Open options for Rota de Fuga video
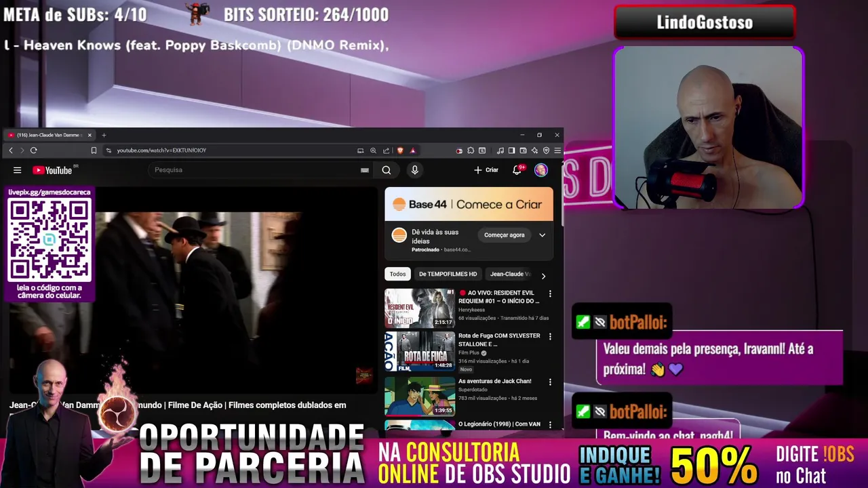Screen dimensions: 868x488 pos(550,337)
